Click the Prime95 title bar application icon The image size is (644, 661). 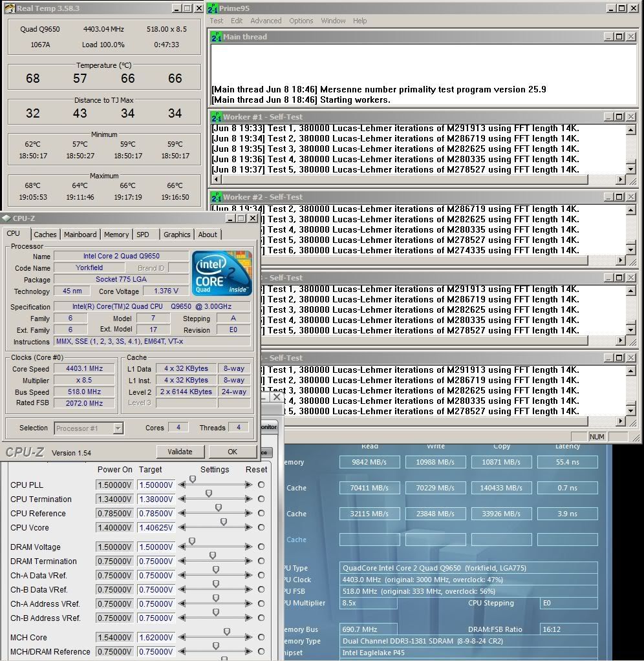213,8
